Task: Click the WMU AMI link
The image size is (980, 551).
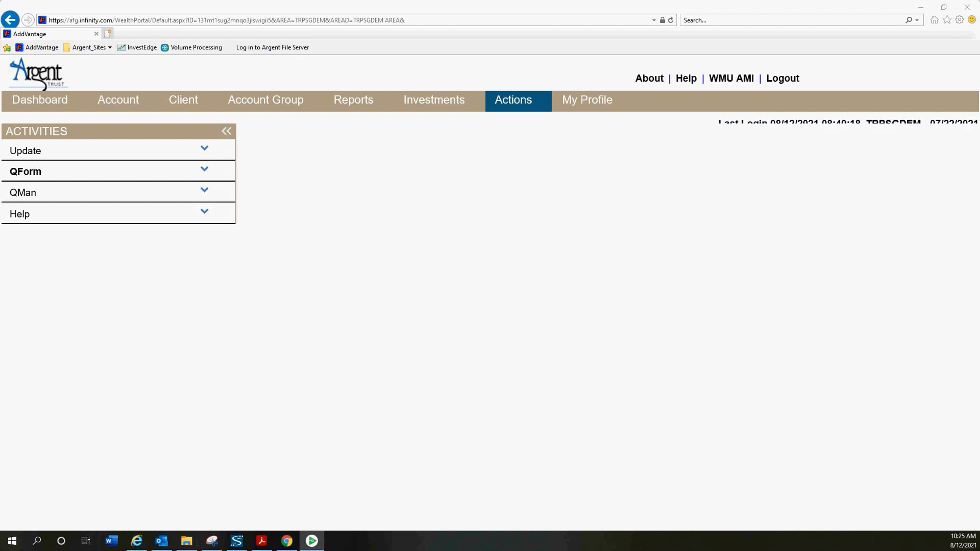Action: (731, 78)
